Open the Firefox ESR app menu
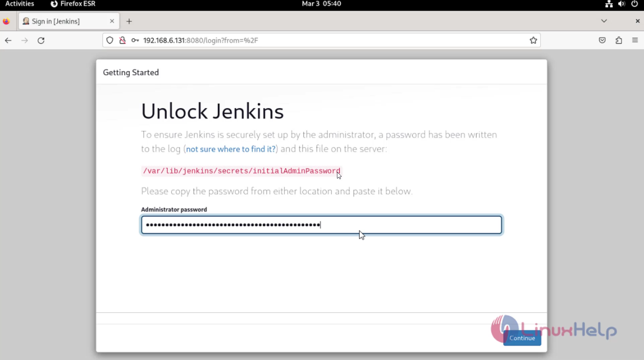 73,4
